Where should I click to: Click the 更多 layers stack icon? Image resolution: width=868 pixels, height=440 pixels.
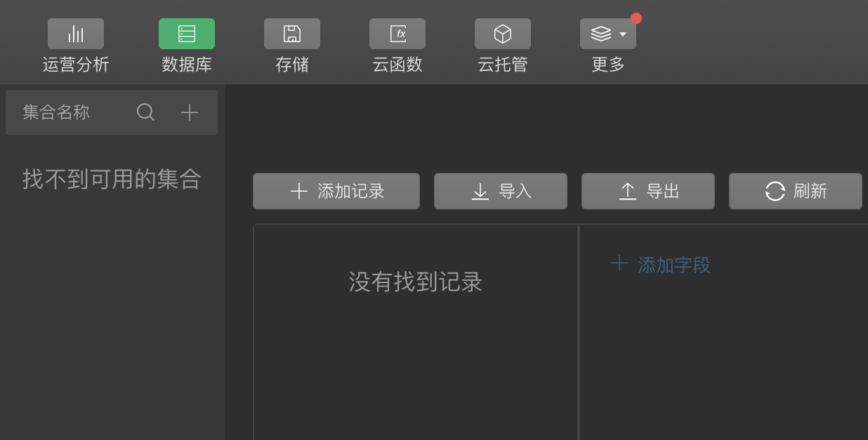coord(601,34)
